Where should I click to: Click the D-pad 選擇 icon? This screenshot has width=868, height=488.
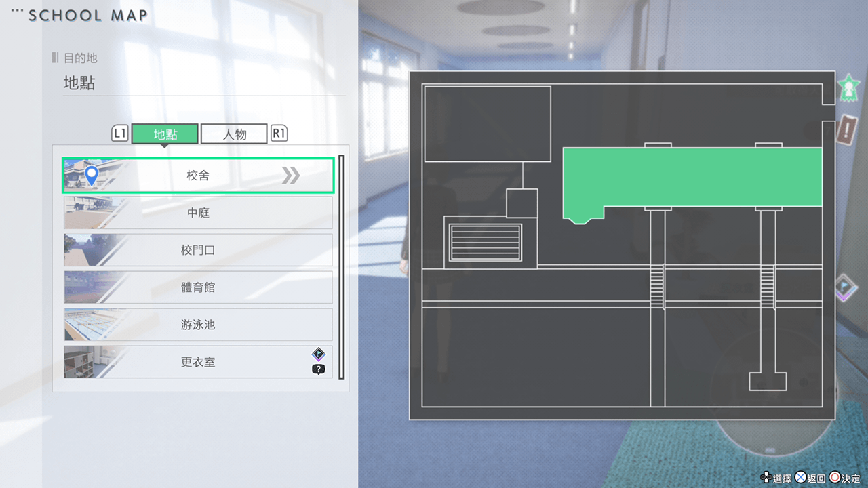[766, 478]
